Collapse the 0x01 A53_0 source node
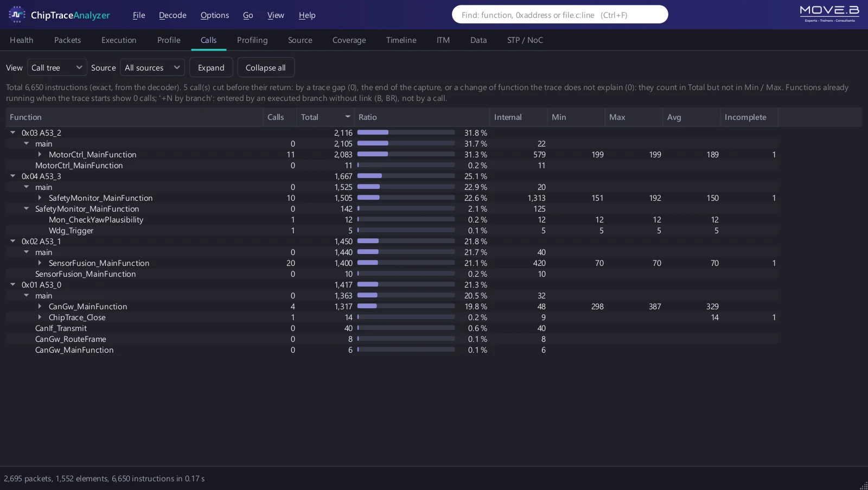The height and width of the screenshot is (490, 868). [12, 284]
